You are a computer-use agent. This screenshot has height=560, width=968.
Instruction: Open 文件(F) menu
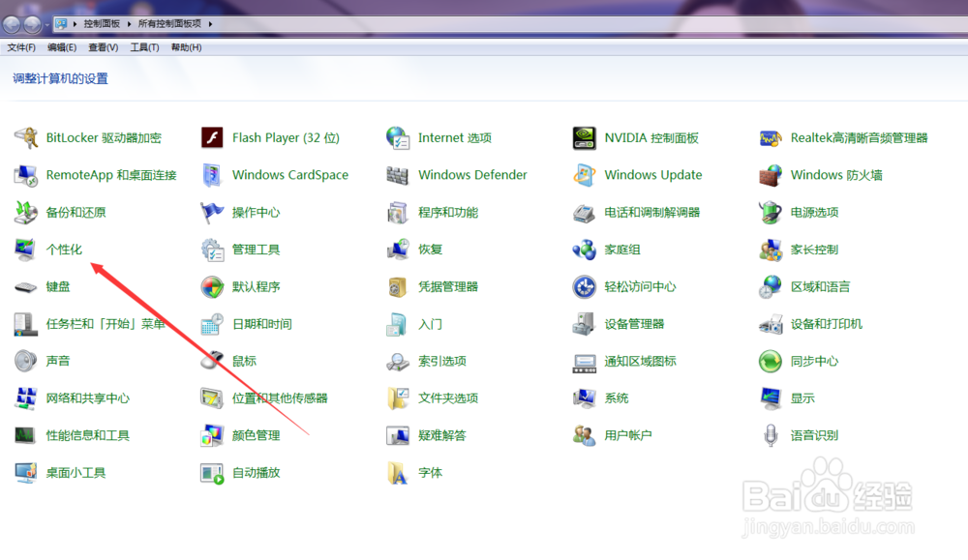[21, 47]
